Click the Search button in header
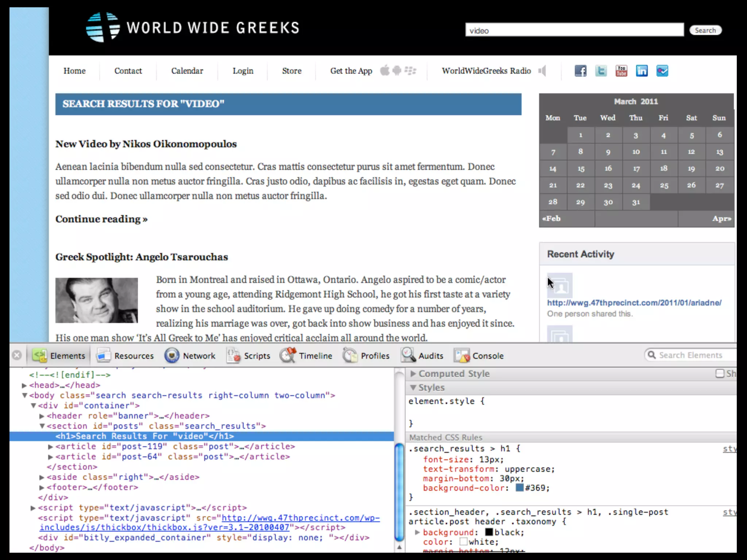747x560 pixels. click(x=705, y=30)
